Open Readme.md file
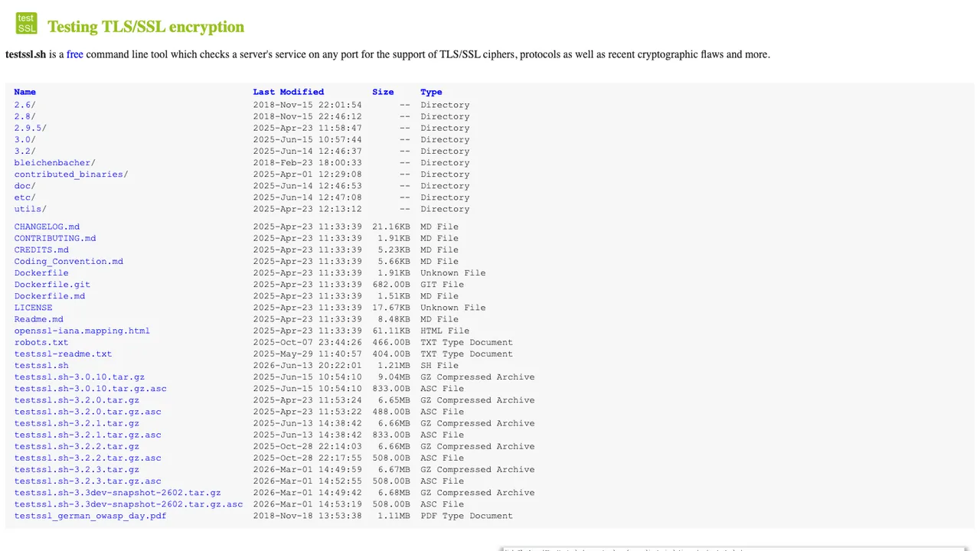Viewport: 980px width, 551px height. click(38, 319)
